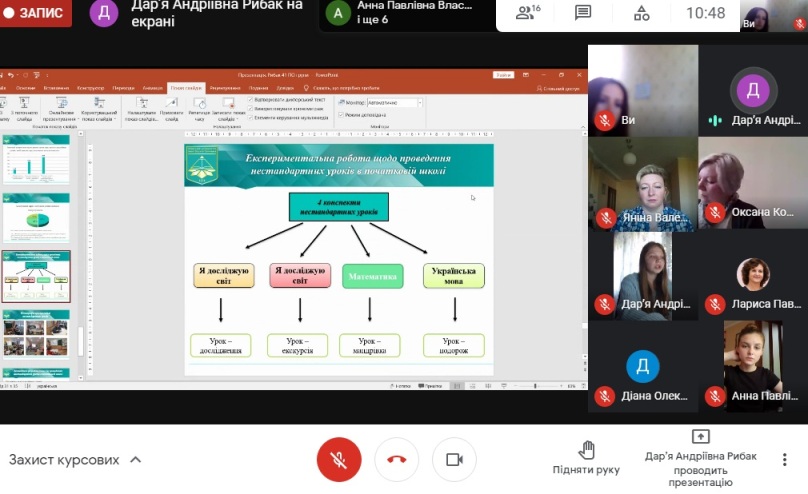This screenshot has height=494, width=808.
Task: Toggle Використовувати хронометраж checkbox
Action: coord(250,109)
